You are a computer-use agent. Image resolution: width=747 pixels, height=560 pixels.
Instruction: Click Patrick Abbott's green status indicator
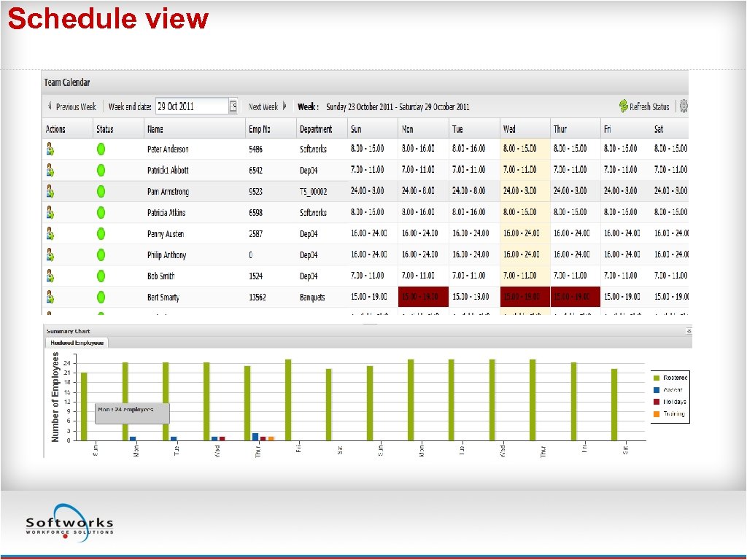pos(101,169)
